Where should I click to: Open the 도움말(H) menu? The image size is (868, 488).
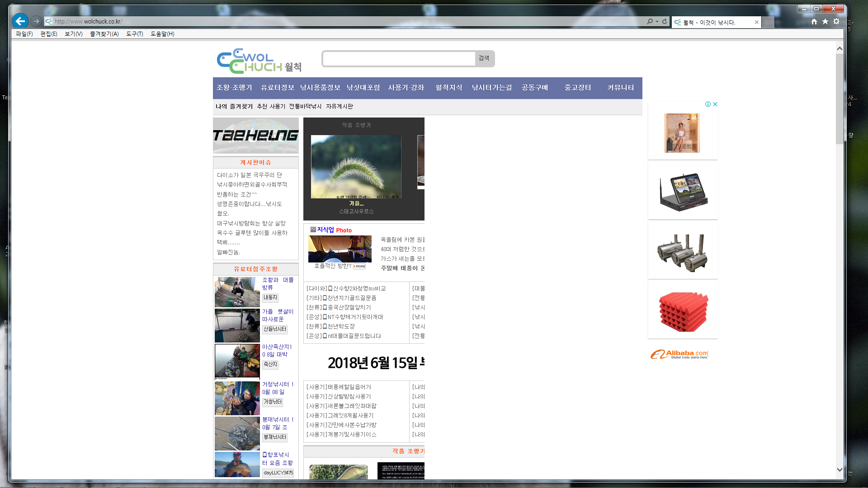pos(162,34)
